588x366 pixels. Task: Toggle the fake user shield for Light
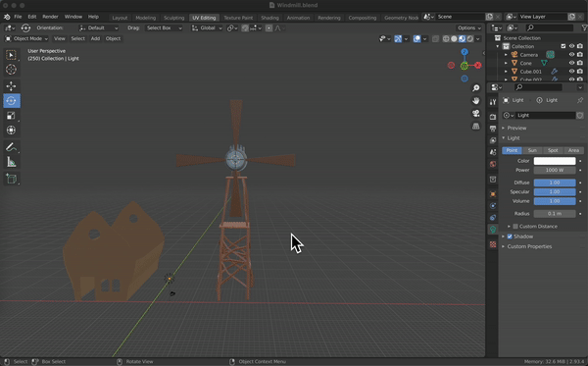(x=580, y=115)
